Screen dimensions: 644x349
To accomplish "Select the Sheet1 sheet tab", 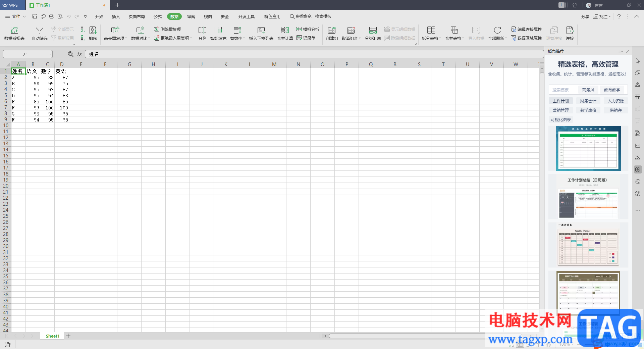I will [x=53, y=336].
